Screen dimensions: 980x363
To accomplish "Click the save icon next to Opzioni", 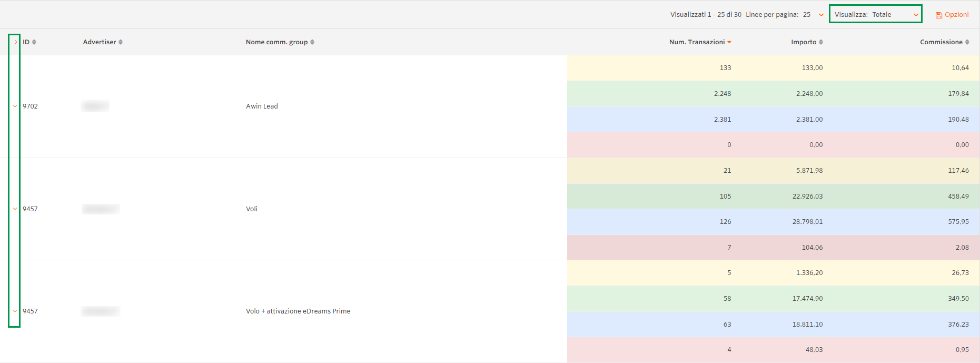I will click(938, 15).
